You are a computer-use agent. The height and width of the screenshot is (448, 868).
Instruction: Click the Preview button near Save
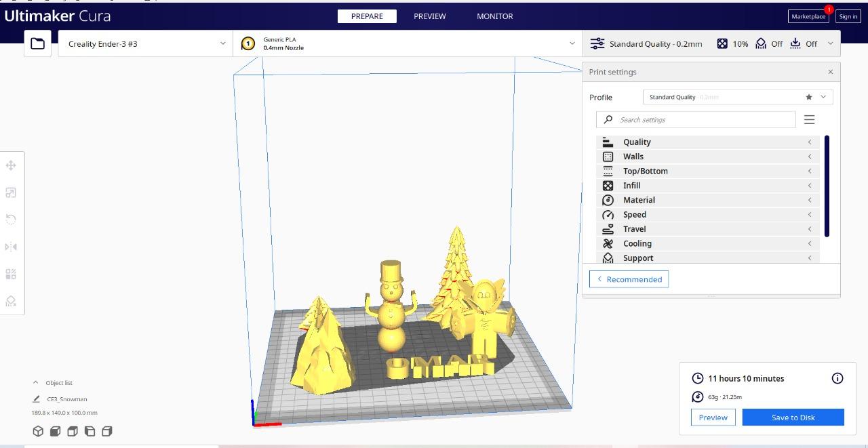pyautogui.click(x=713, y=418)
